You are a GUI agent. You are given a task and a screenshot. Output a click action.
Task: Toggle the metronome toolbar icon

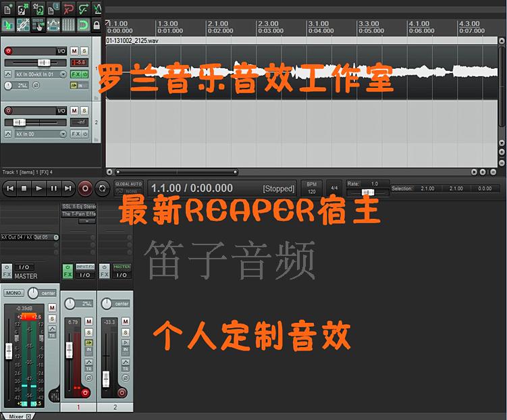click(97, 9)
